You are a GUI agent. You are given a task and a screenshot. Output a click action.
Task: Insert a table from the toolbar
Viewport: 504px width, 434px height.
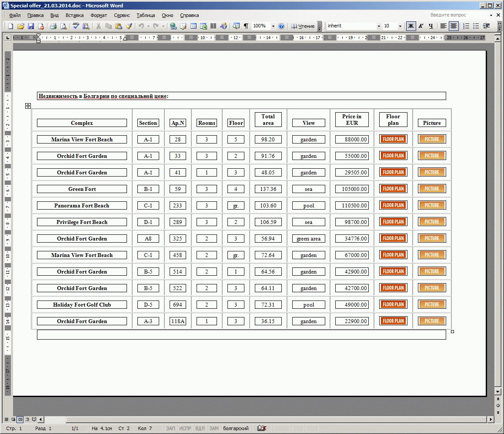pos(193,26)
